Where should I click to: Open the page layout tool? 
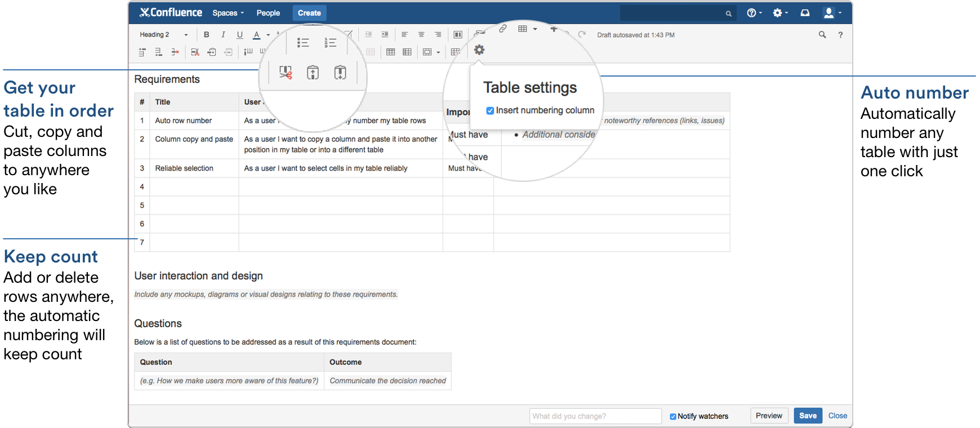pyautogui.click(x=458, y=35)
